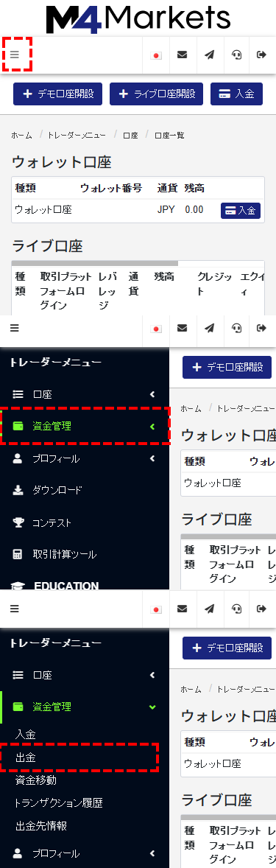
Task: Click logout icon above the コンテスト sidebar
Action: 261,328
